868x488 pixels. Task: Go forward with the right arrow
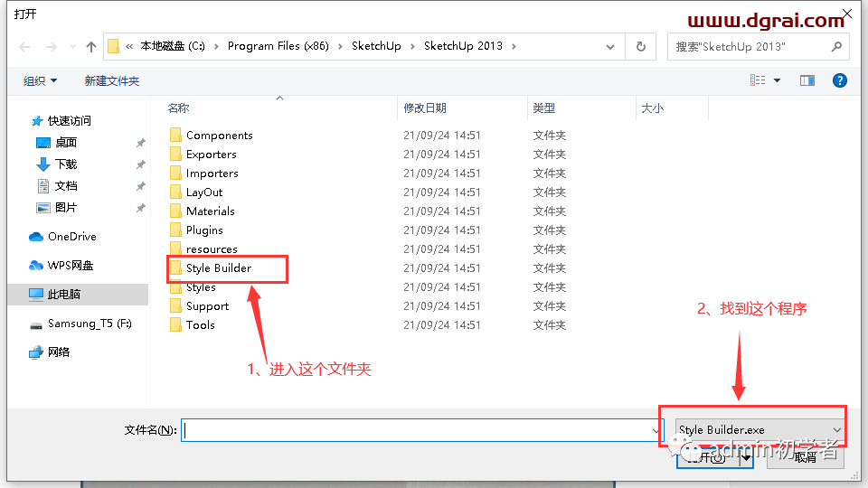(x=51, y=47)
